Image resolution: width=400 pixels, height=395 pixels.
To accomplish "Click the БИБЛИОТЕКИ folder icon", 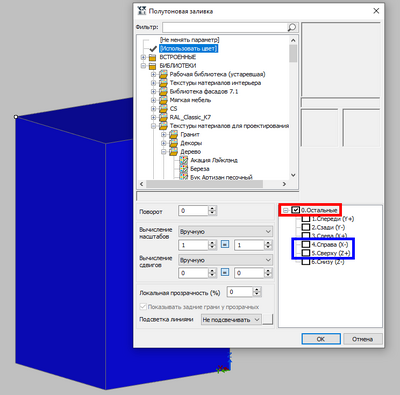I will tap(152, 66).
